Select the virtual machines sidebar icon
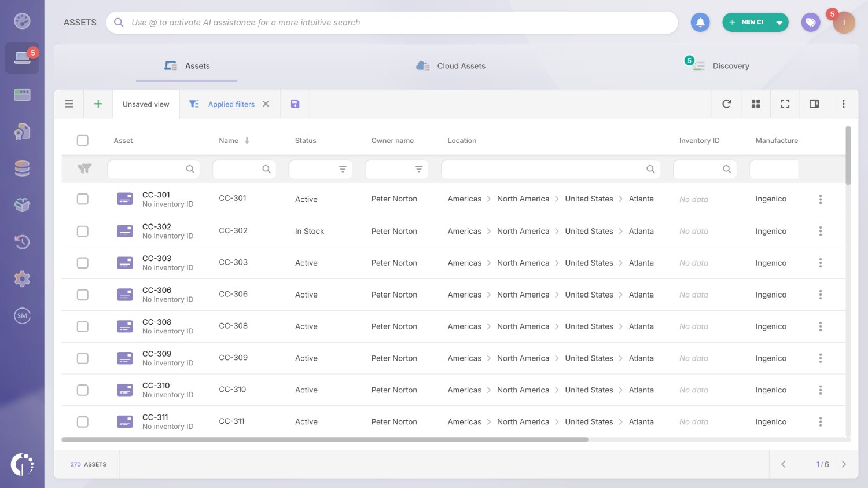Viewport: 868px width, 488px height. (x=22, y=94)
